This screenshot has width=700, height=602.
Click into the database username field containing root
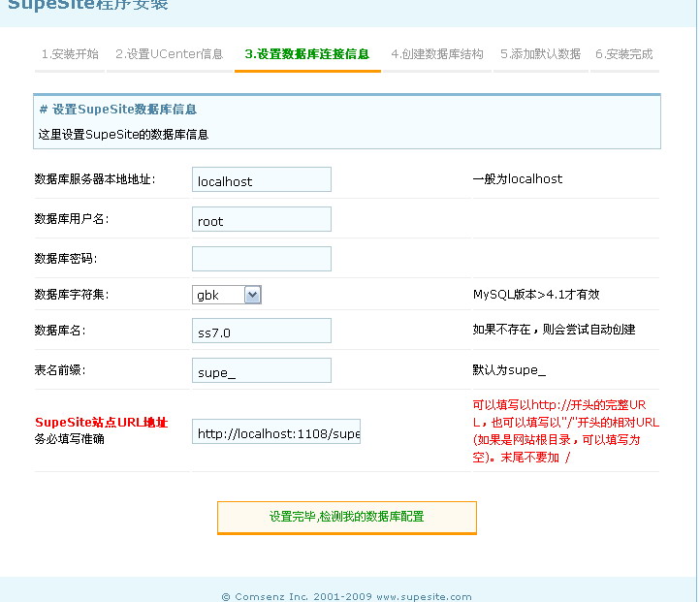262,219
